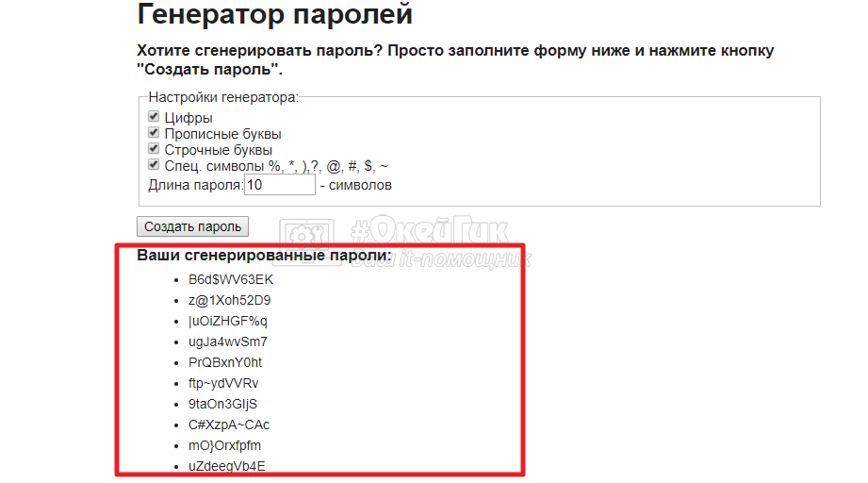Image resolution: width=868 pixels, height=483 pixels.
Task: Uncheck the Цифры checkbox
Action: 154,116
